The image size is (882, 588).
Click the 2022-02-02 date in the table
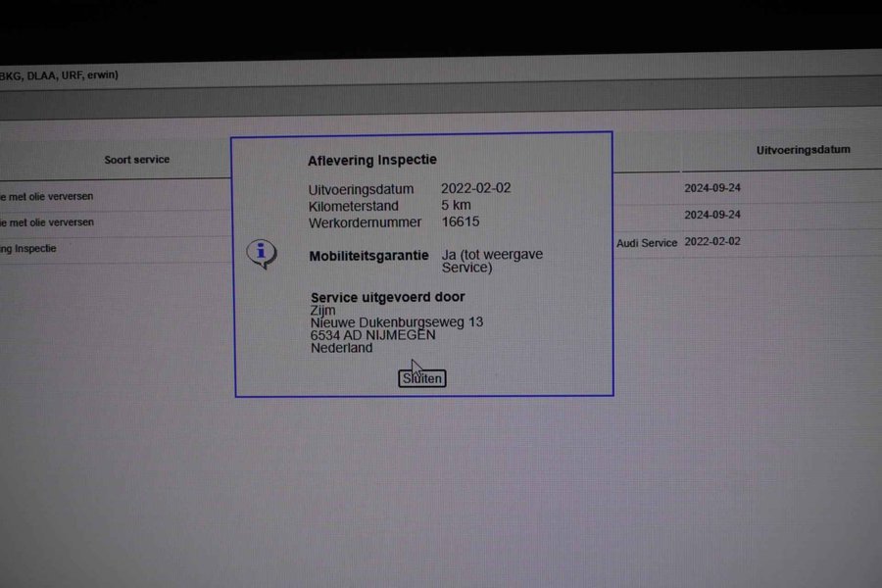712,241
